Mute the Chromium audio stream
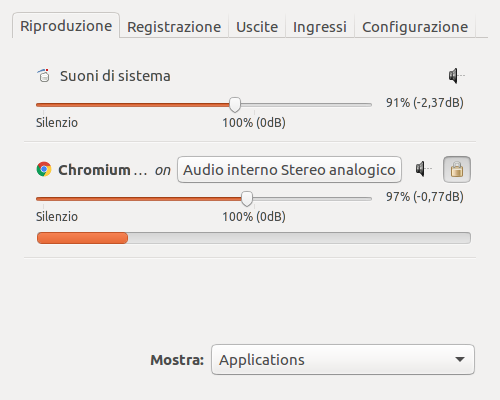Viewport: 500px width, 400px height. [x=423, y=169]
